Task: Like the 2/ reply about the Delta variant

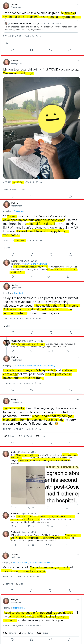Action: pyautogui.click(x=48, y=276)
